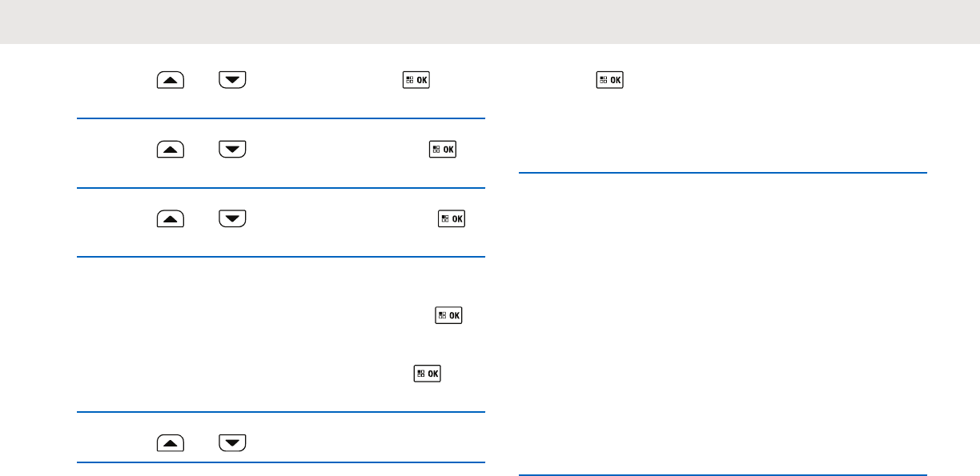This screenshot has width=980, height=476.
Task: Click the up arrow icon in the third step
Action: pos(171,218)
